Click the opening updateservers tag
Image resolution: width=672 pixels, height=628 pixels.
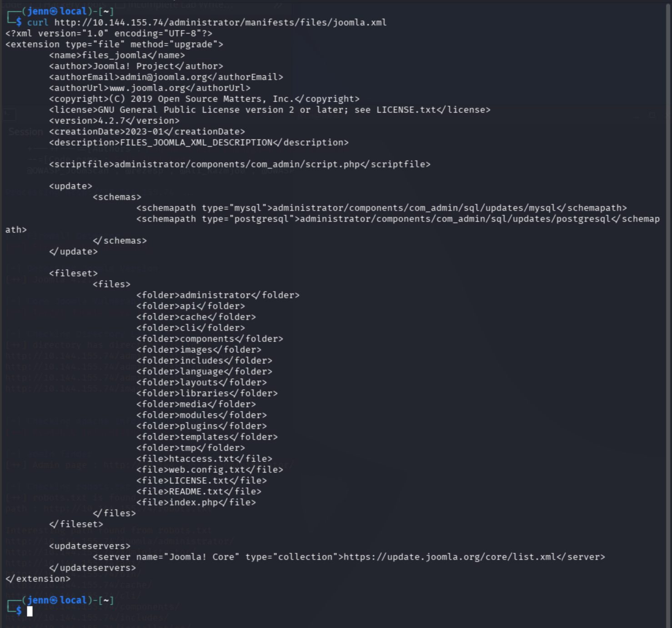click(90, 546)
